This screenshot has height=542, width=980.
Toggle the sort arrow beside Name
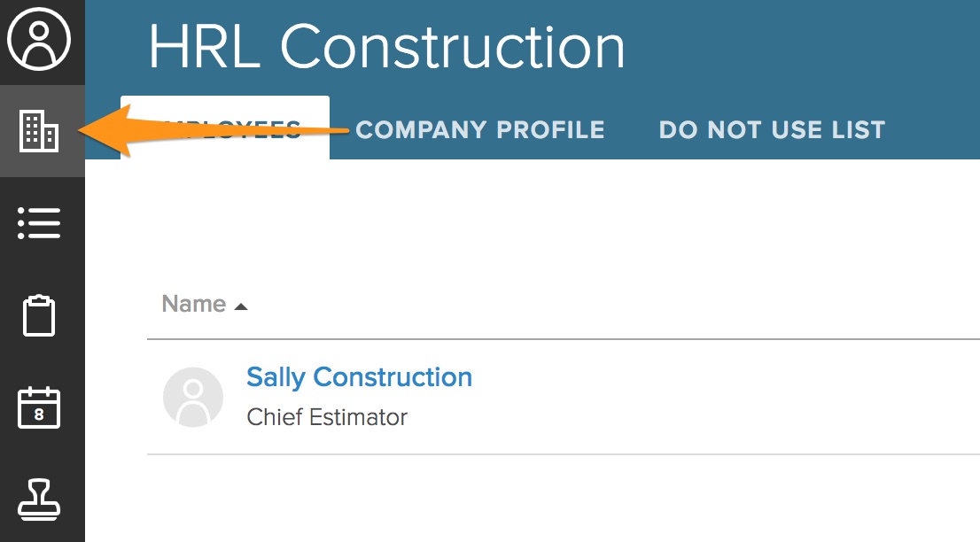point(241,306)
